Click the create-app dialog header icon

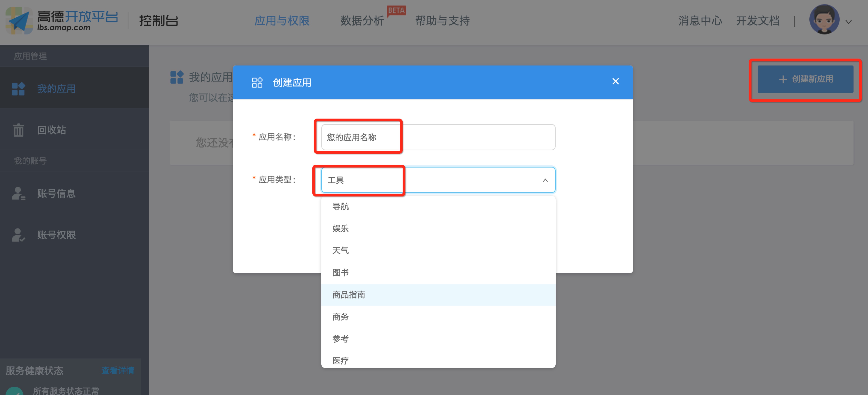[257, 83]
